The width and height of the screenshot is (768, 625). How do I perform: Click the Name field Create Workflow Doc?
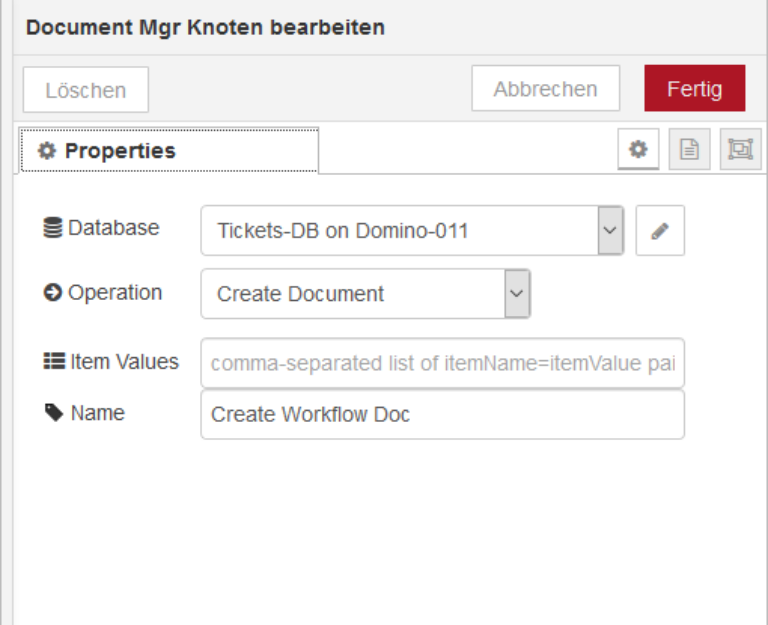point(443,414)
